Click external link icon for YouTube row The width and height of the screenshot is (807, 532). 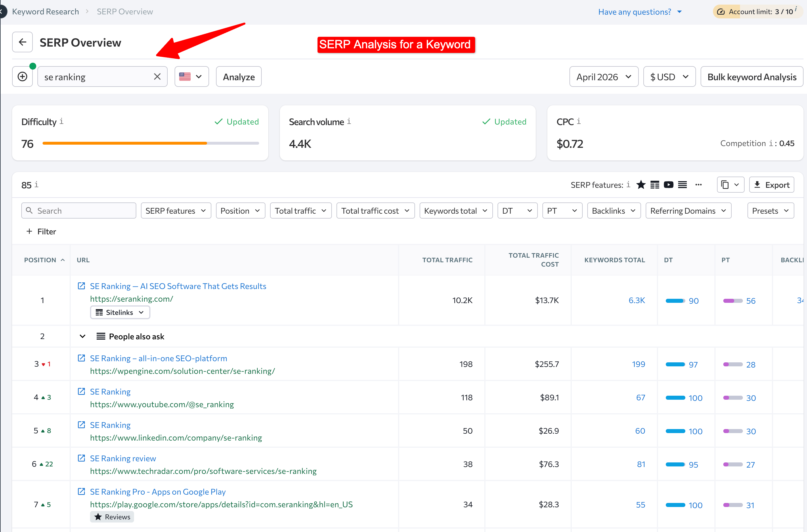pos(81,391)
